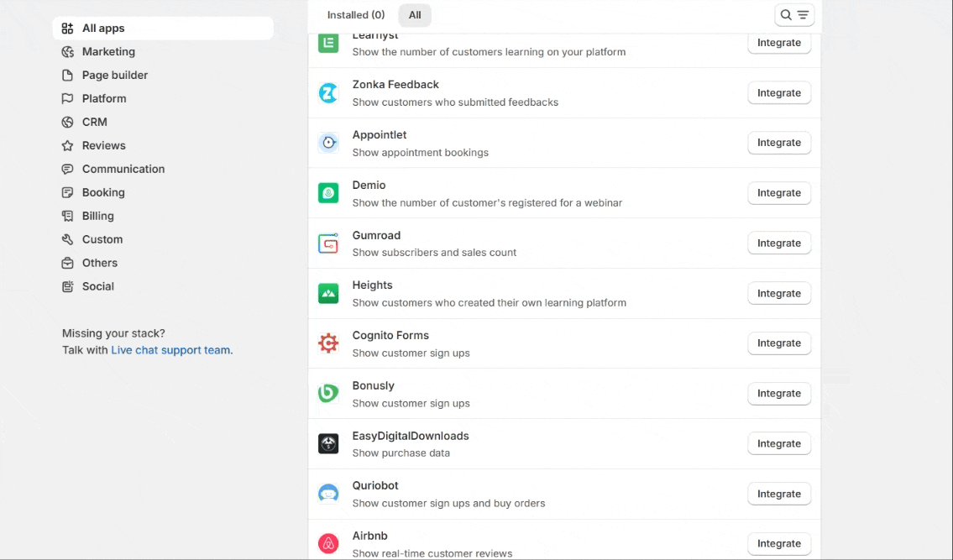This screenshot has height=560, width=953.
Task: Click the All apps grid icon
Action: pyautogui.click(x=67, y=29)
